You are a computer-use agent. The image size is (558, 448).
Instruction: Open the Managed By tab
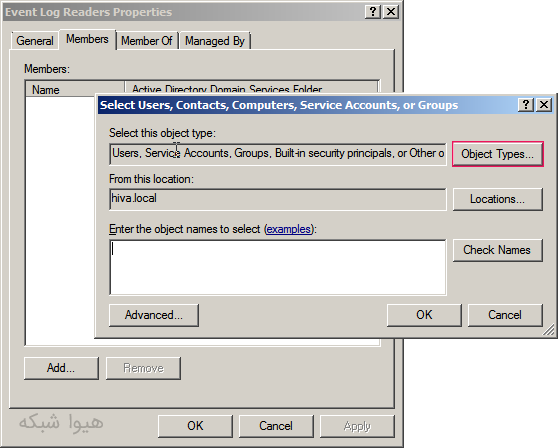coord(215,41)
